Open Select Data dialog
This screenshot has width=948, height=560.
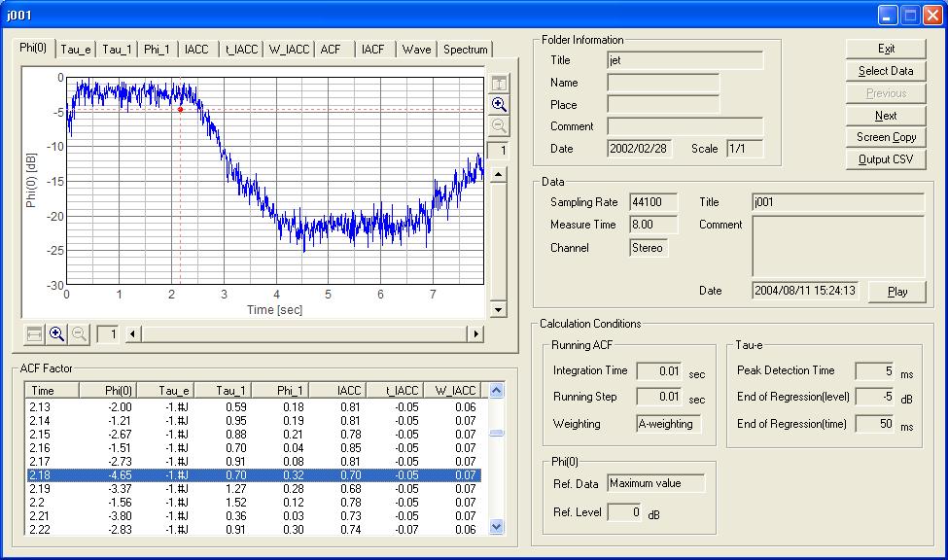pyautogui.click(x=886, y=71)
